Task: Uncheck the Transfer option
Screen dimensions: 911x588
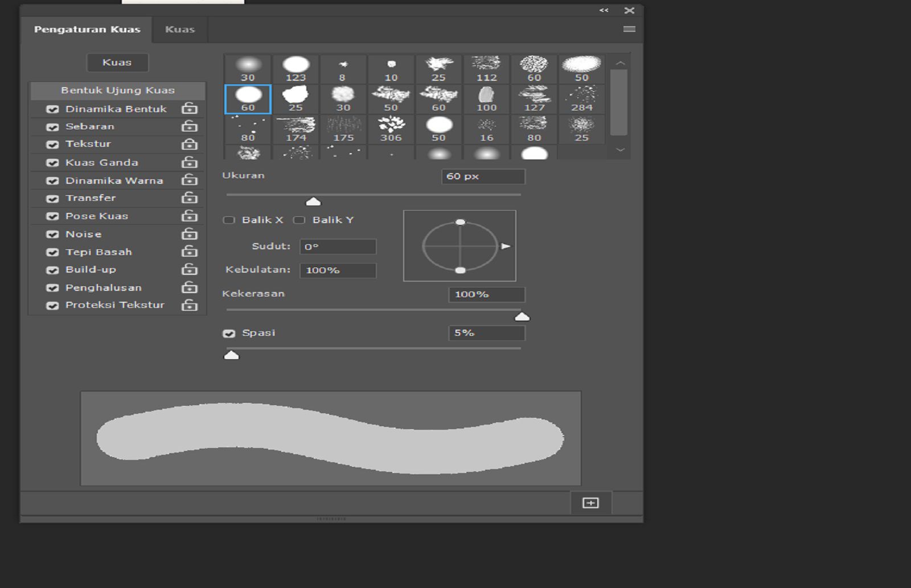Action: coord(52,199)
